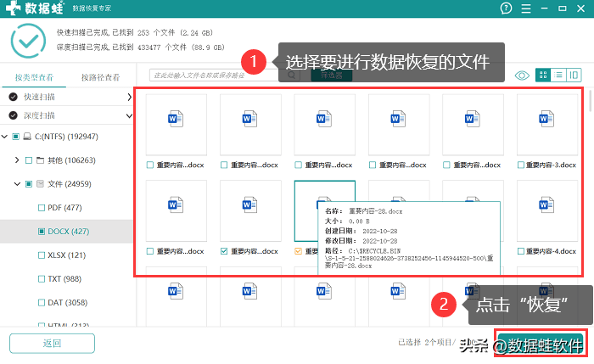Uncheck the orange-ticked file checkbox
The height and width of the screenshot is (364, 594).
click(298, 251)
